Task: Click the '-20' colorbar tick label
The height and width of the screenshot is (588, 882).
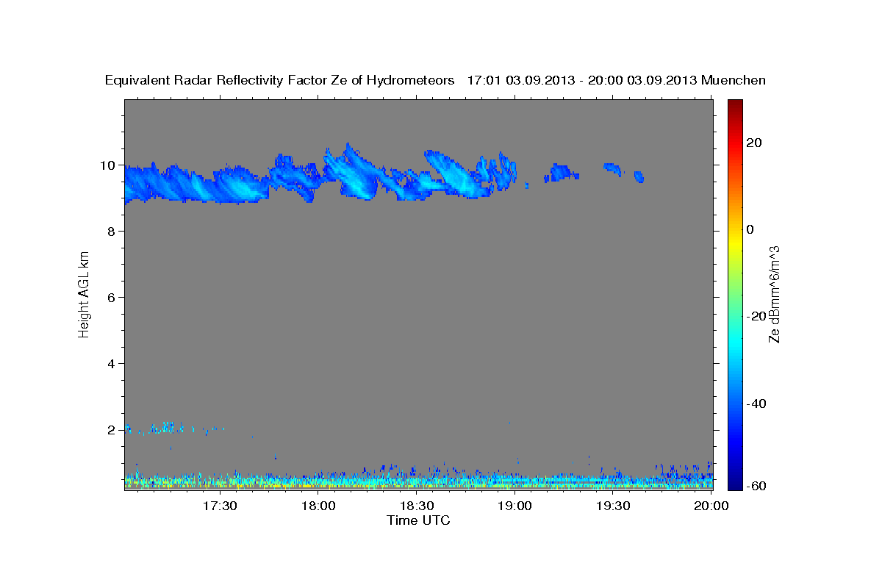Action: 755,316
